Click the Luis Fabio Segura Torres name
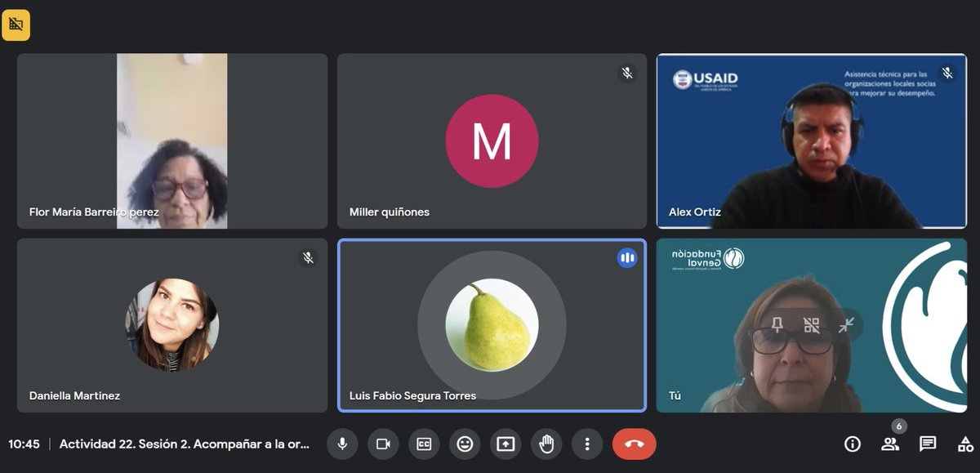Image resolution: width=980 pixels, height=473 pixels. [412, 395]
